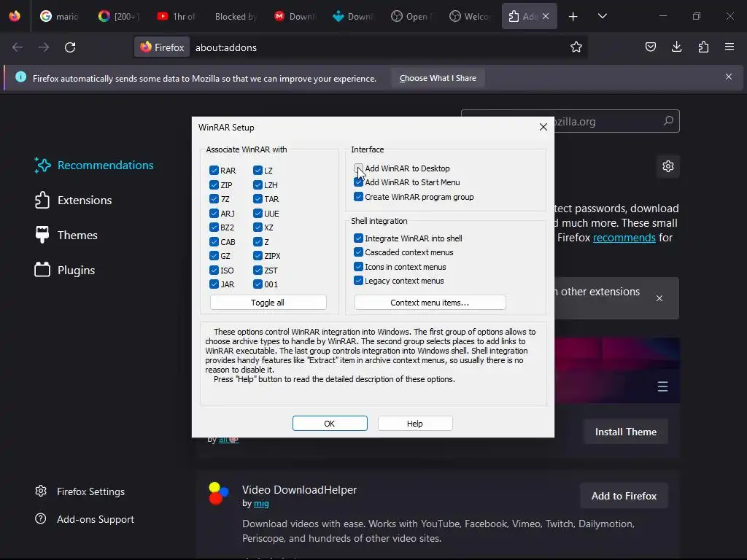Toggle the JAR file association

coord(214,284)
